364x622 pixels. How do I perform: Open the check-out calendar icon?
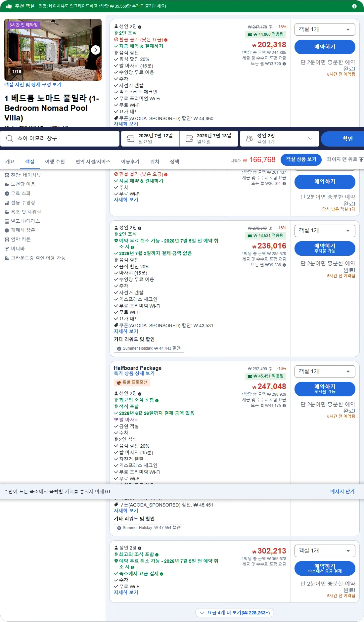[189, 139]
